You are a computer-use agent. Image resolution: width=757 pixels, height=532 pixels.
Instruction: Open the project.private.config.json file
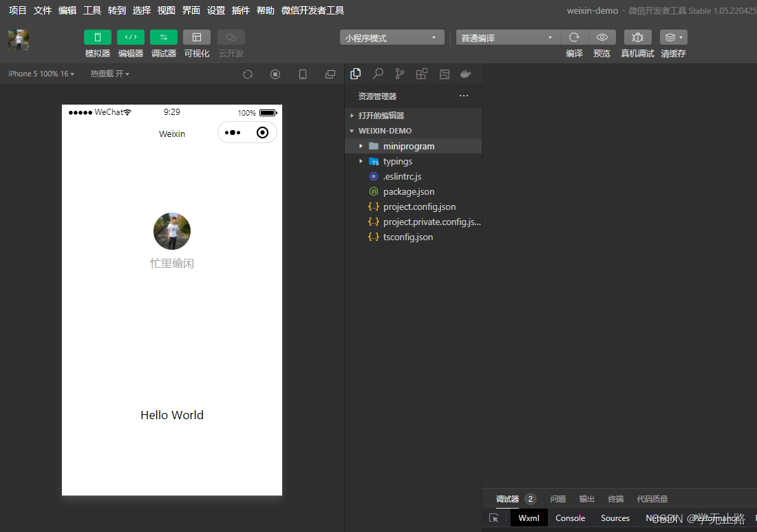pyautogui.click(x=414, y=222)
